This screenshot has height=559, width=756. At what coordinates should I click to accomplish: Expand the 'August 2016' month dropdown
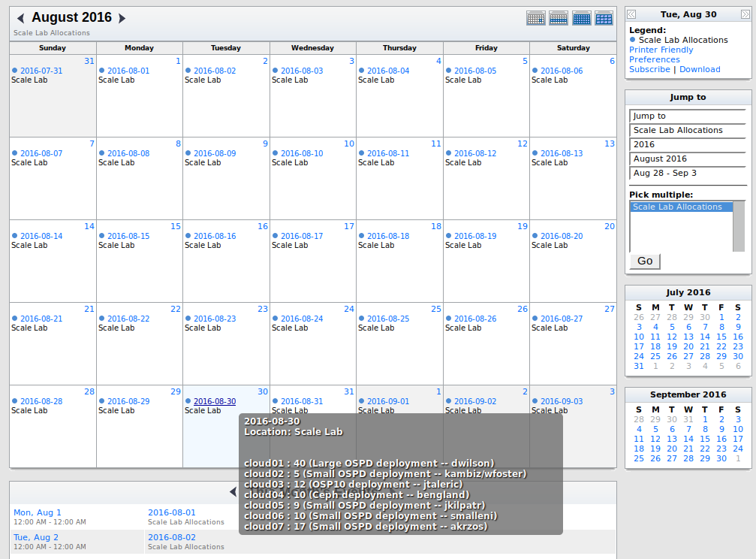pos(687,159)
